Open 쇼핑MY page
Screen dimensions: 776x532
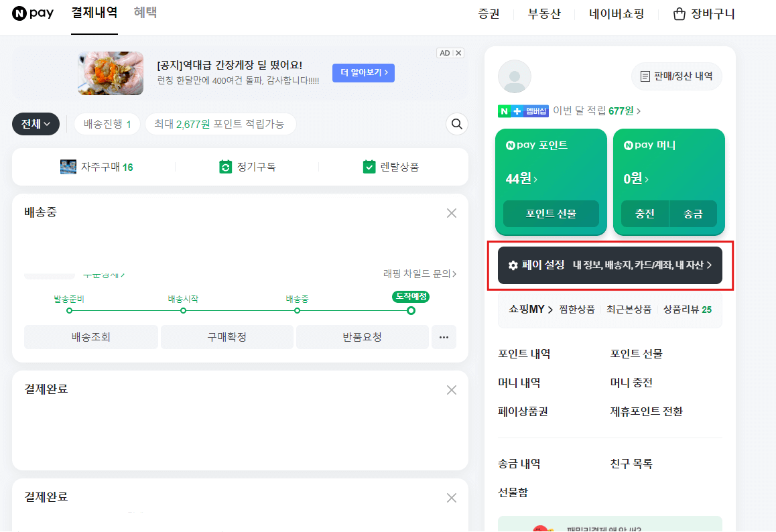point(531,310)
